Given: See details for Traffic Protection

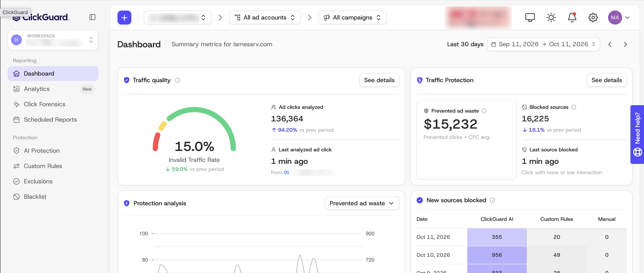Looking at the screenshot, I should 607,80.
